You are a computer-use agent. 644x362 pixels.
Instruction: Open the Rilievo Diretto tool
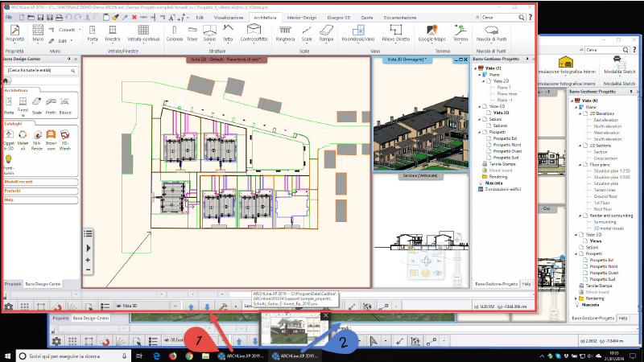(396, 33)
